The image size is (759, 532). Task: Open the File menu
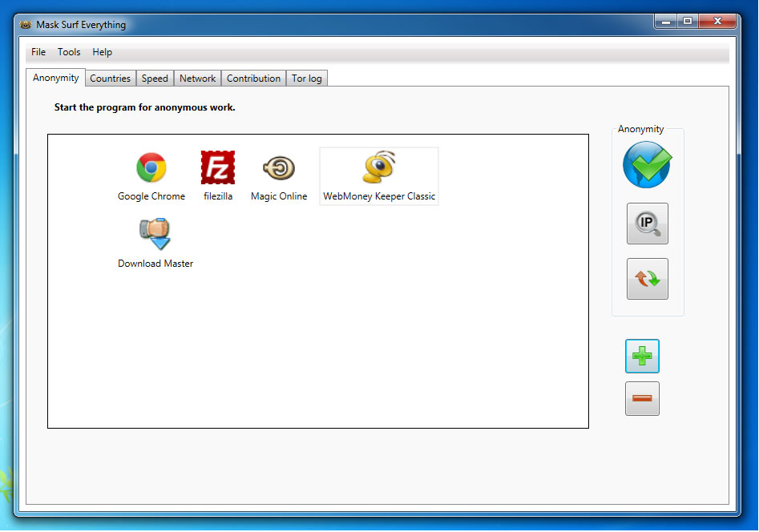[x=38, y=52]
